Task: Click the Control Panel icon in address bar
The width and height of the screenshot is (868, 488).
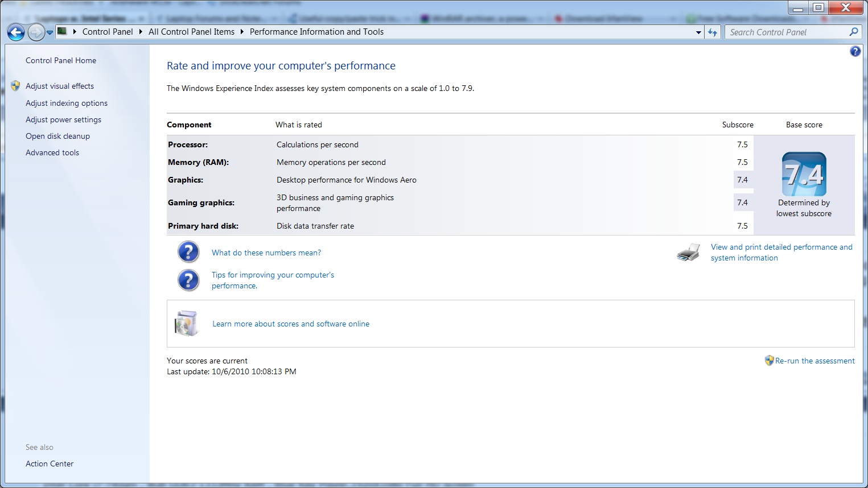Action: 62,31
